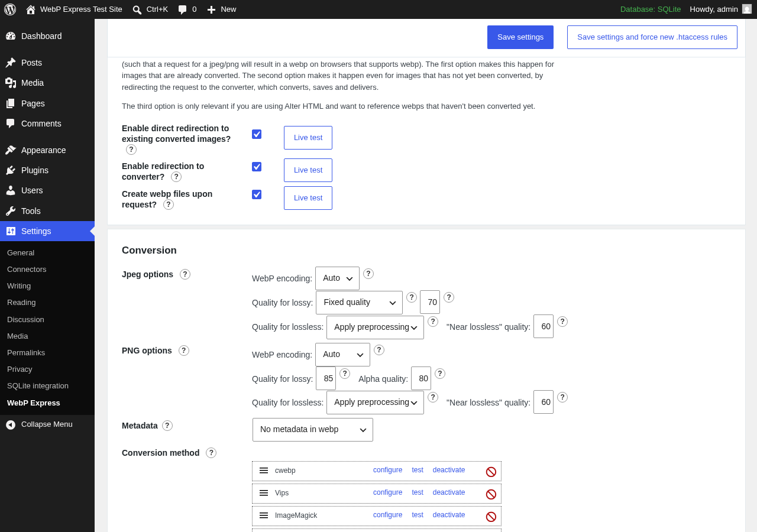Viewport: 757px width, 532px height.
Task: Open Permalinks settings submenu item
Action: (26, 353)
